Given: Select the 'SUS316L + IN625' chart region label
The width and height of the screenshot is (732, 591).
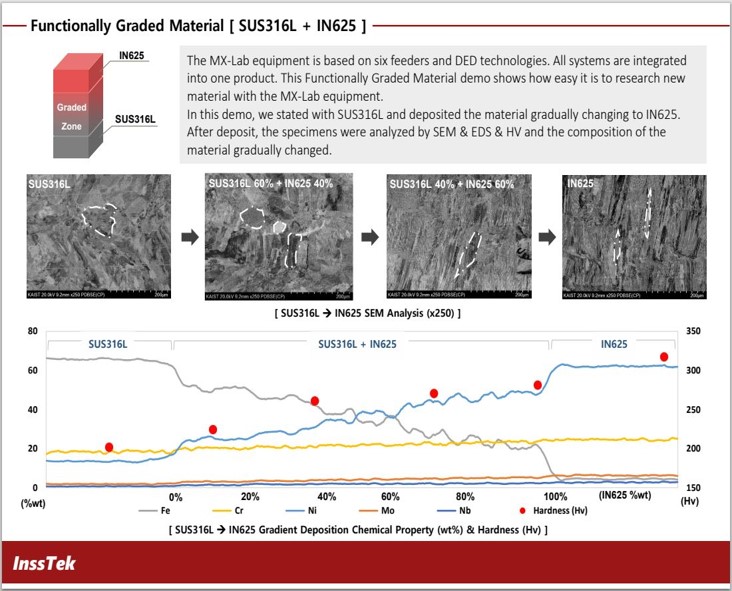Looking at the screenshot, I should (x=357, y=344).
